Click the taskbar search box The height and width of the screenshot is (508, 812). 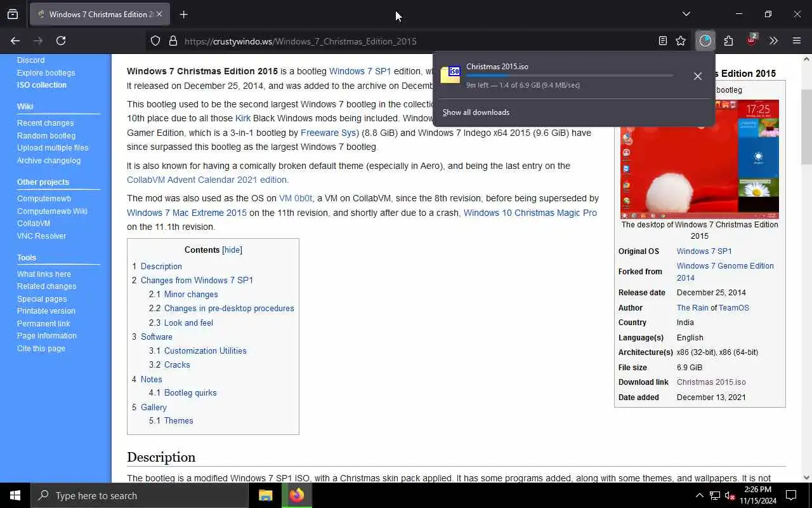pyautogui.click(x=140, y=495)
